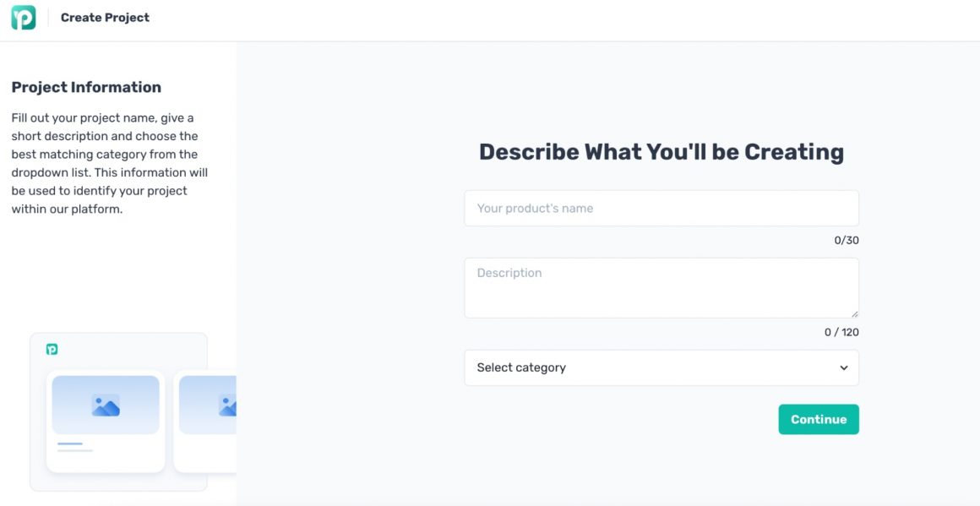Screen dimensions: 980x506
Task: Click the Describe What You'll be Creating heading
Action: click(x=661, y=151)
